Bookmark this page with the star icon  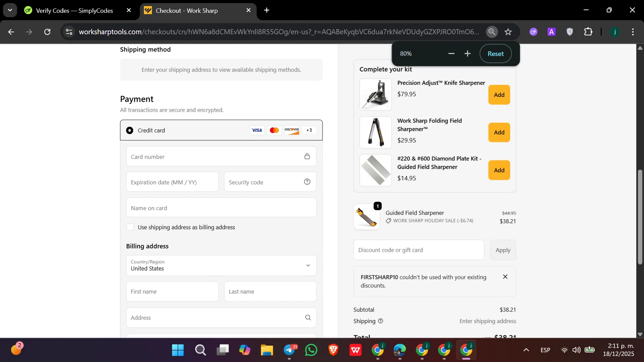(508, 32)
